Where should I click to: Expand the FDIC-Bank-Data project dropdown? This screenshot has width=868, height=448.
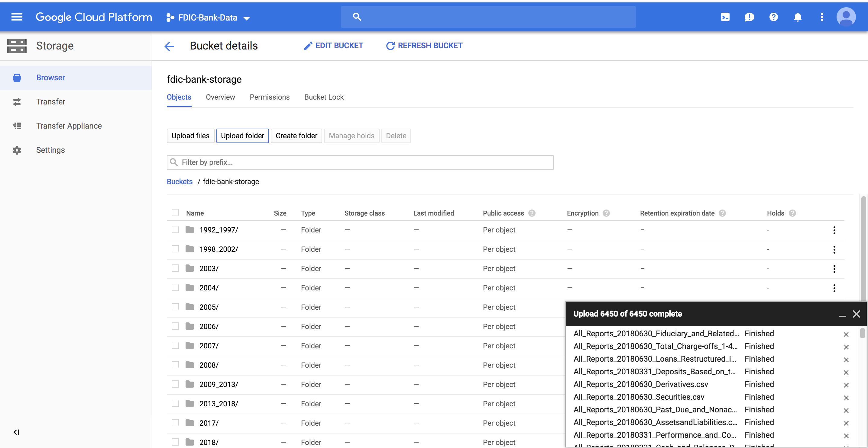pyautogui.click(x=209, y=18)
